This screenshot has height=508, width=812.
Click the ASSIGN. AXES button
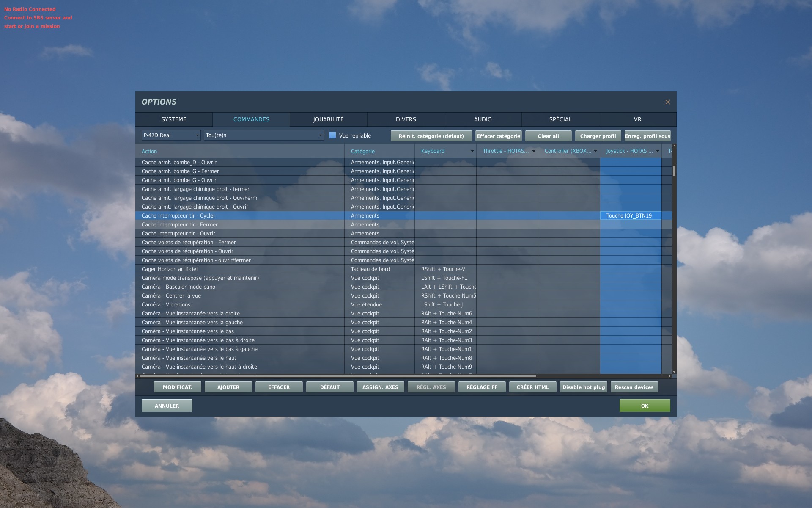(x=381, y=387)
